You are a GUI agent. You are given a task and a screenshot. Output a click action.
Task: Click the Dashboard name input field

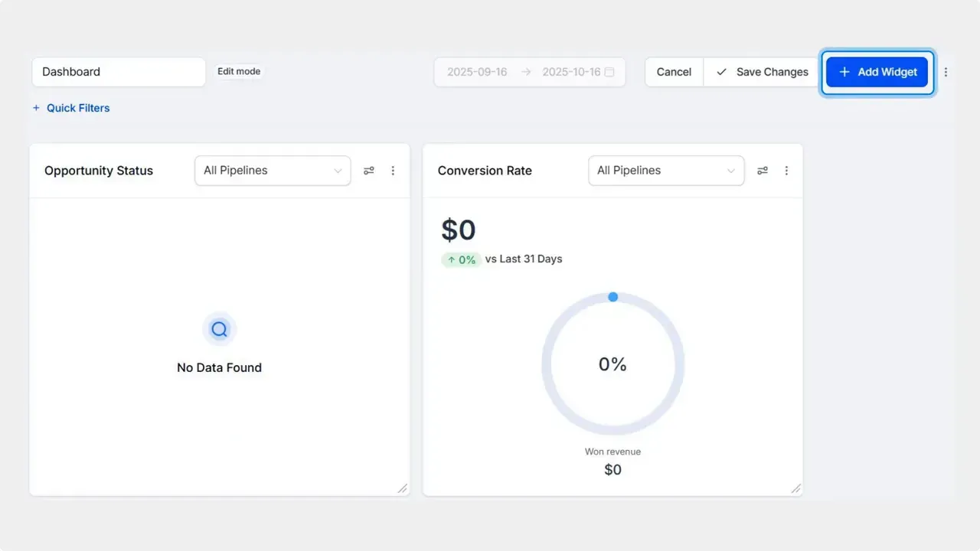point(118,71)
